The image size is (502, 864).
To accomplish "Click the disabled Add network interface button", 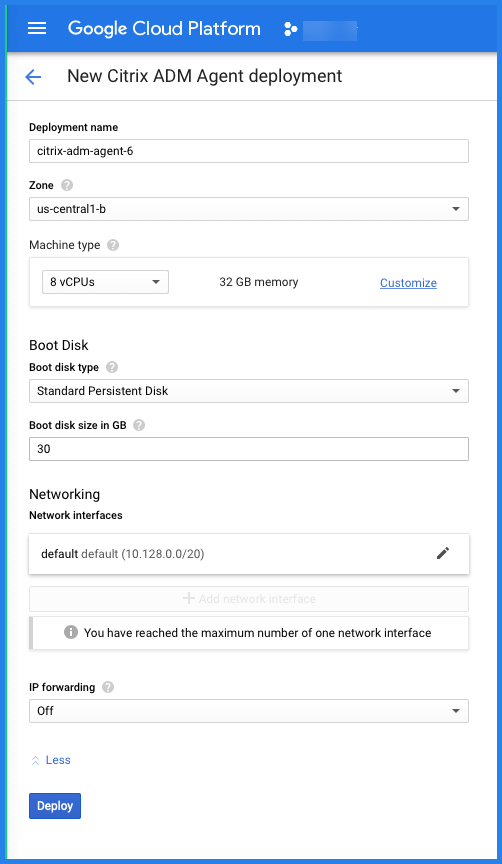I will pyautogui.click(x=249, y=599).
